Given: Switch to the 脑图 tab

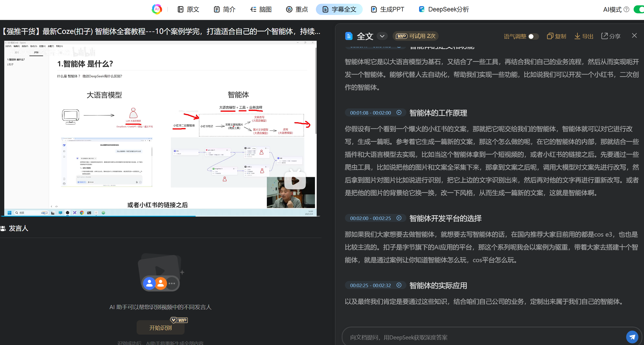Looking at the screenshot, I should point(261,10).
